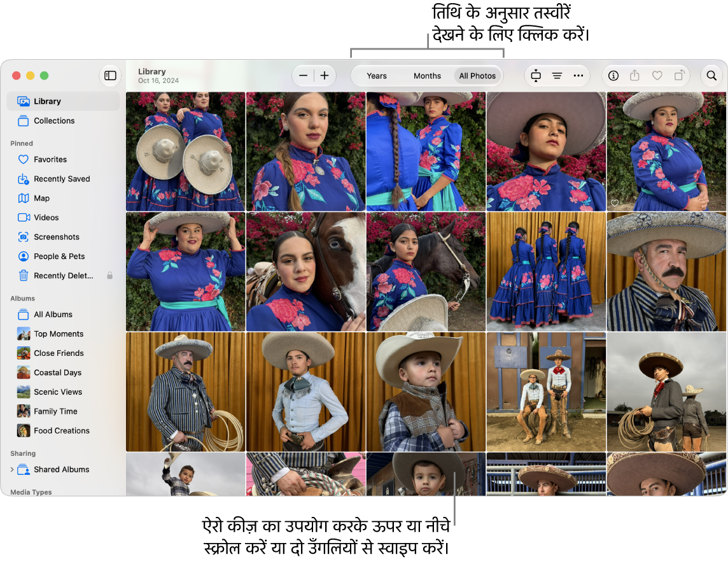Open the Close Friends album
The height and width of the screenshot is (564, 728).
pyautogui.click(x=63, y=353)
